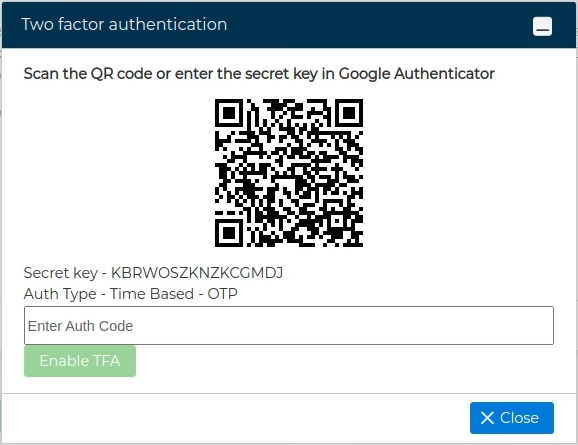Click the word "Close" in the footer button
Screen dimensions: 578x445
pos(519,418)
